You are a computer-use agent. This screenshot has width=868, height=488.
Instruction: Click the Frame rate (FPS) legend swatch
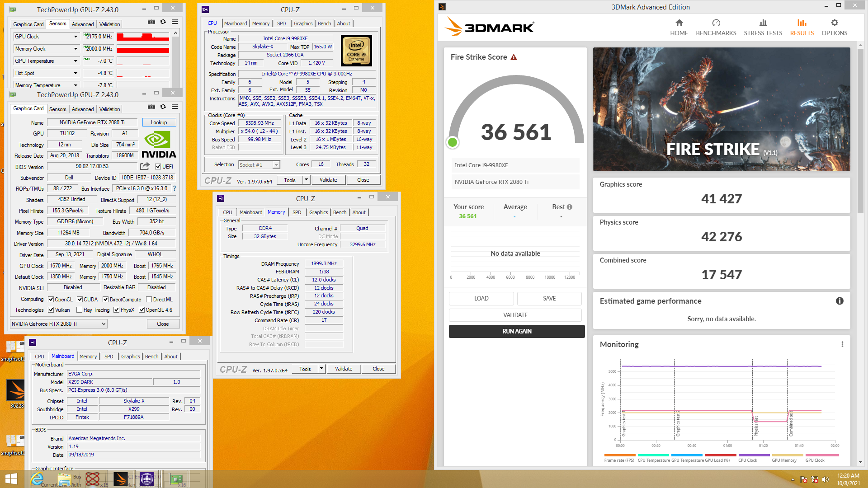[620, 455]
